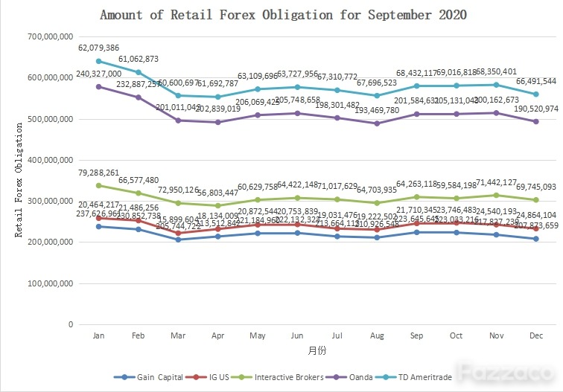Click the vertical axis title 'Retail Forex Obligation'
Viewport: 563px width, 392px height.
(x=19, y=180)
